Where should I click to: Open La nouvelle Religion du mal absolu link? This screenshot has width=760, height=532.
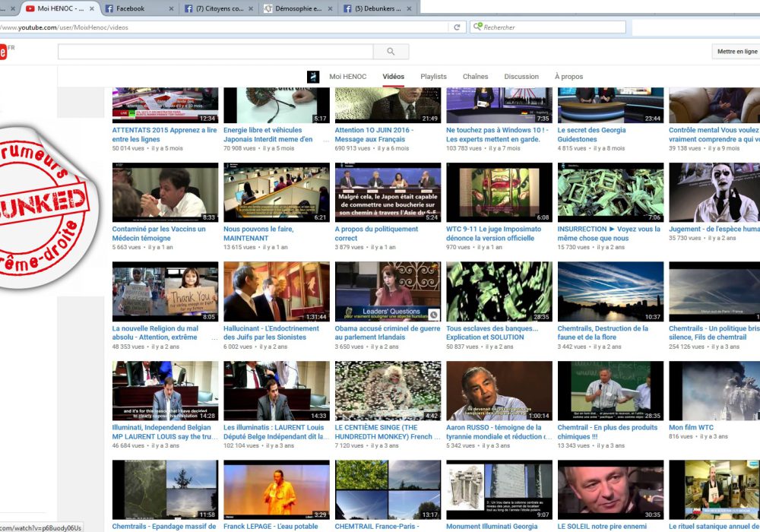click(x=155, y=332)
